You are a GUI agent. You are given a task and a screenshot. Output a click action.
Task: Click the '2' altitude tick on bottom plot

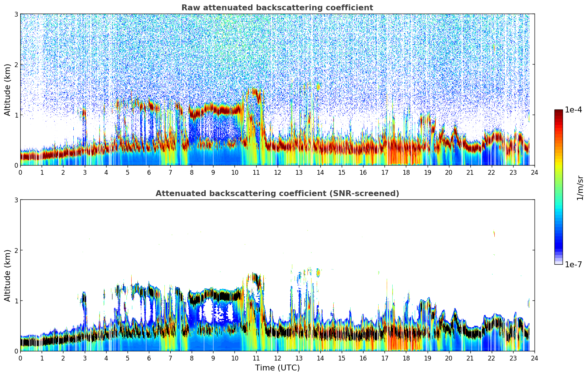pos(16,250)
